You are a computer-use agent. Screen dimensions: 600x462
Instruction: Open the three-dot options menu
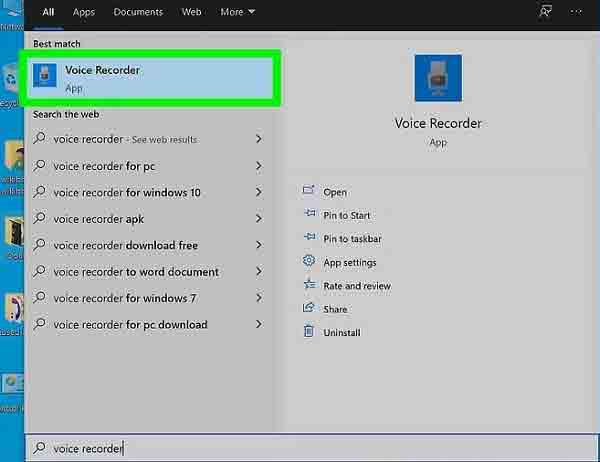tap(576, 12)
